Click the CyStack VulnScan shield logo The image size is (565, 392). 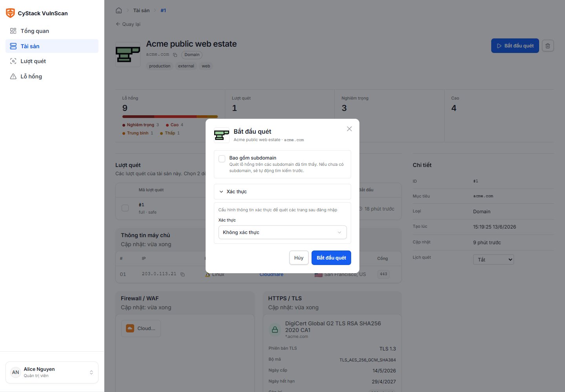tap(10, 13)
